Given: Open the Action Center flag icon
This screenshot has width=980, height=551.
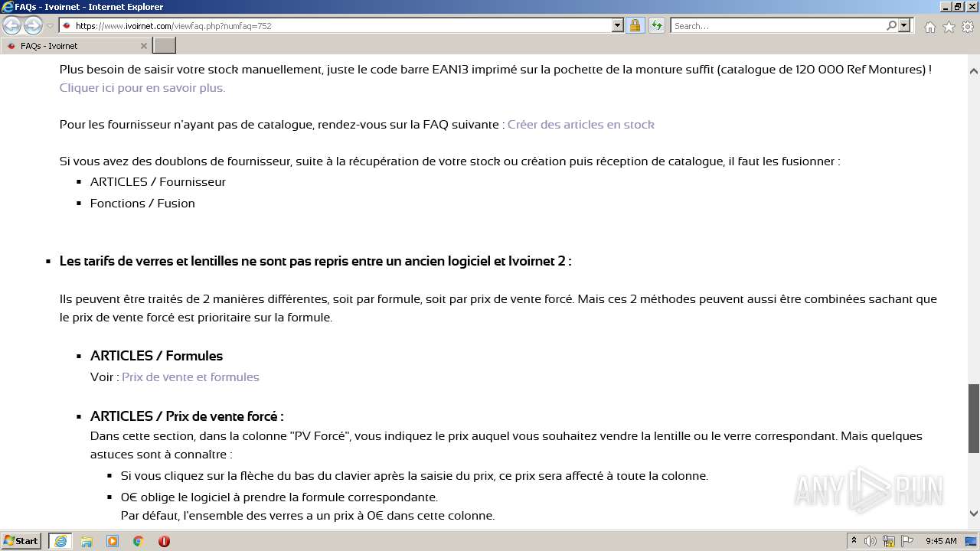Looking at the screenshot, I should click(907, 541).
